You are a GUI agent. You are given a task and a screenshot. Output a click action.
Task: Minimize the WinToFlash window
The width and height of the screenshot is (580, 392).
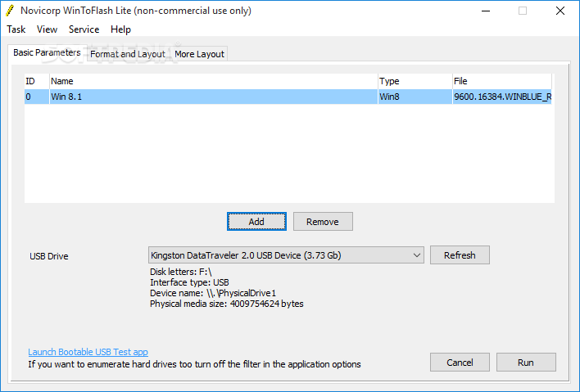point(486,11)
